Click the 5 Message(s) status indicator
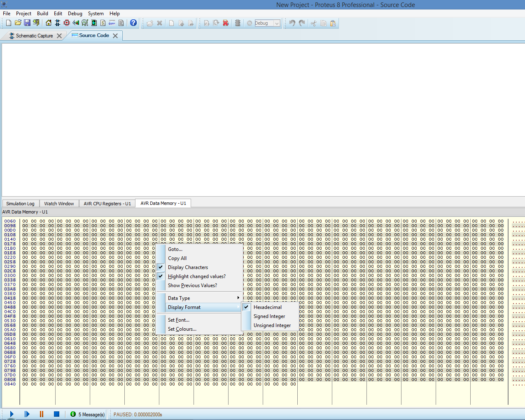 tap(88, 414)
